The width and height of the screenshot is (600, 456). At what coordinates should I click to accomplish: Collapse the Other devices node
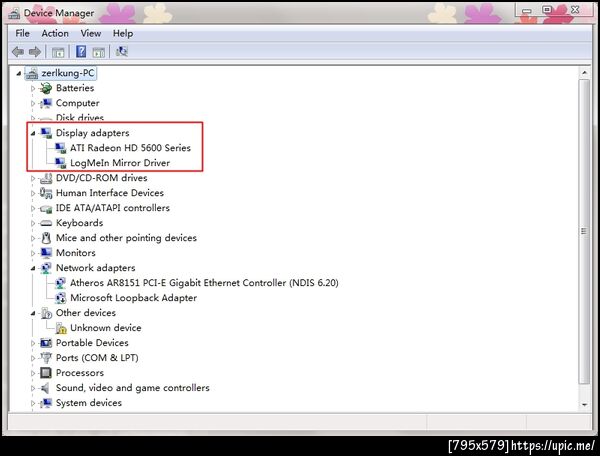coord(33,313)
